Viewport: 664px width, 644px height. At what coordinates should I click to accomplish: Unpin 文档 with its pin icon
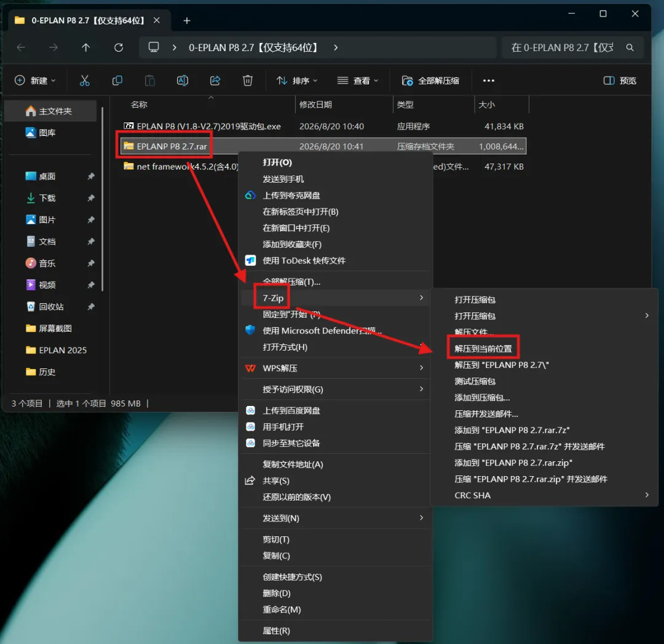(90, 242)
